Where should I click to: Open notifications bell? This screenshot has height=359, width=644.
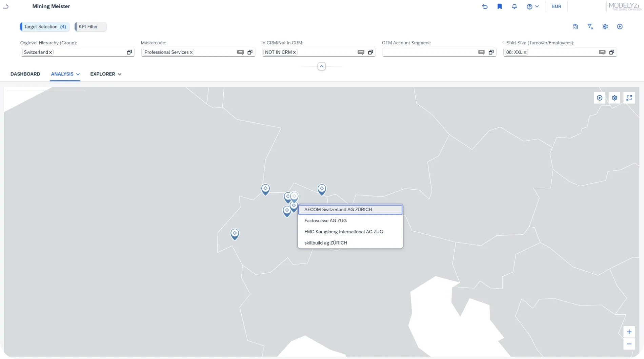514,6
